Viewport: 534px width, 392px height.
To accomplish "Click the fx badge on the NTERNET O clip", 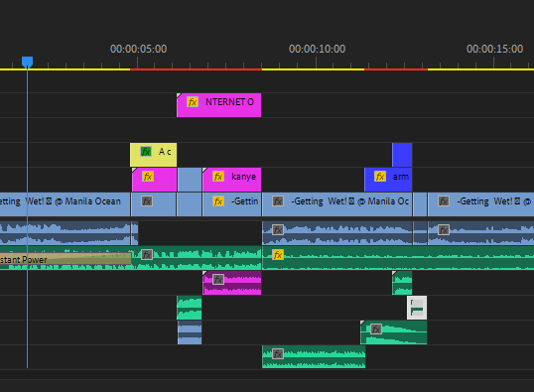I will pos(193,102).
